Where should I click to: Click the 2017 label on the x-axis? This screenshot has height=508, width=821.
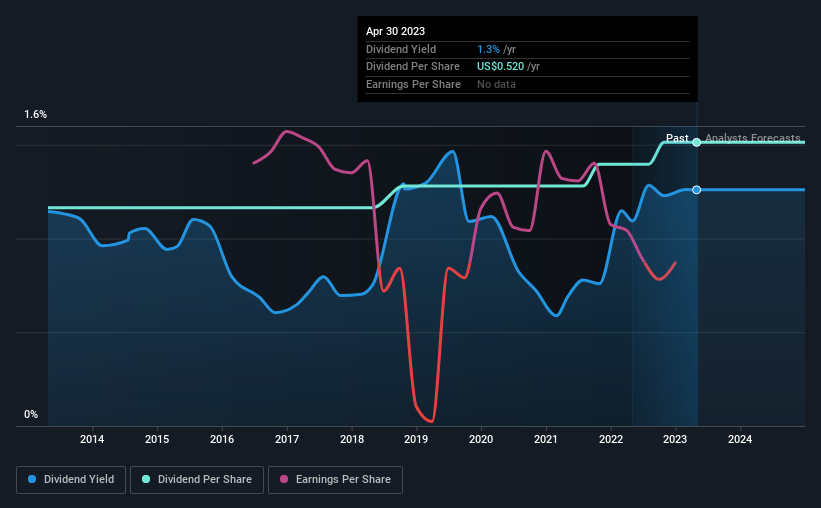[286, 439]
